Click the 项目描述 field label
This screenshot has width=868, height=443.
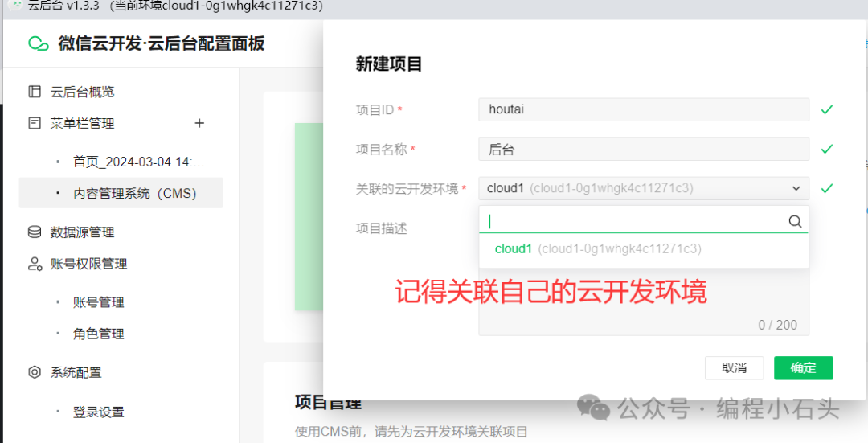382,228
